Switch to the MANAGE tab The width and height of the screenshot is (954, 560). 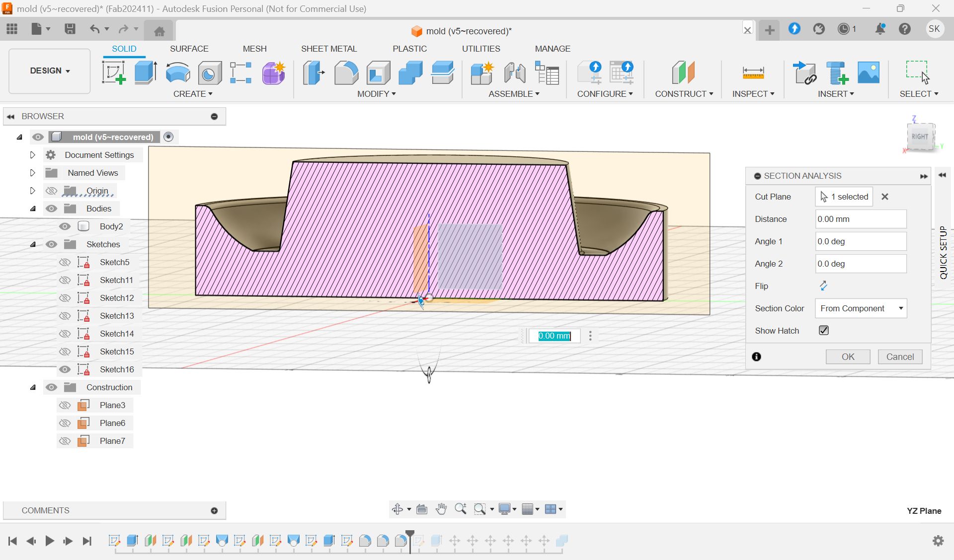(x=553, y=49)
